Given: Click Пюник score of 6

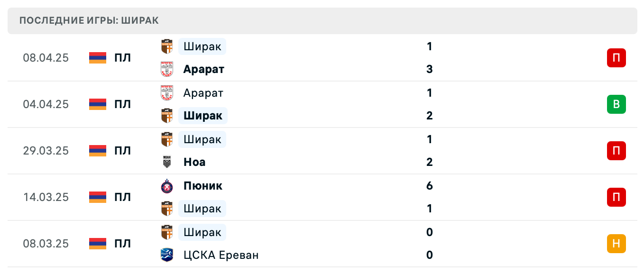Looking at the screenshot, I should click(429, 186).
